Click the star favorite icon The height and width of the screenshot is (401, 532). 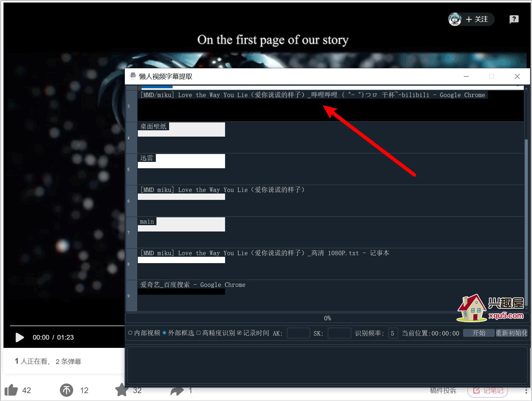pos(121,390)
